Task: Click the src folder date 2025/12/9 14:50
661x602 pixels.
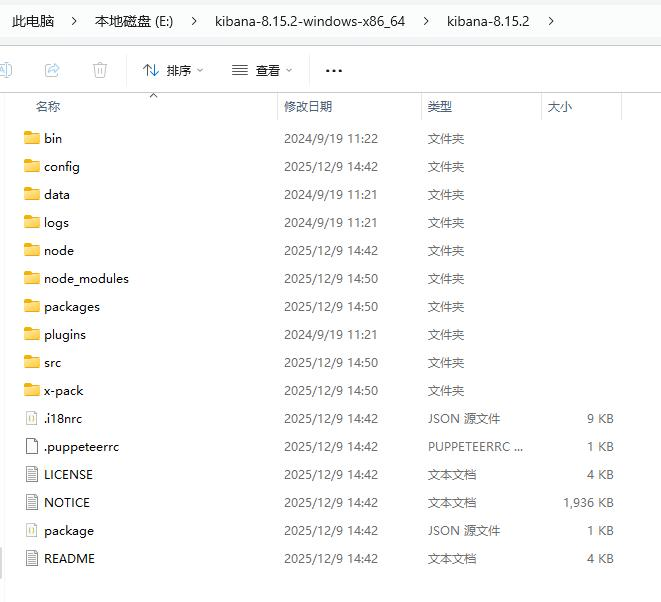Action: click(x=331, y=363)
